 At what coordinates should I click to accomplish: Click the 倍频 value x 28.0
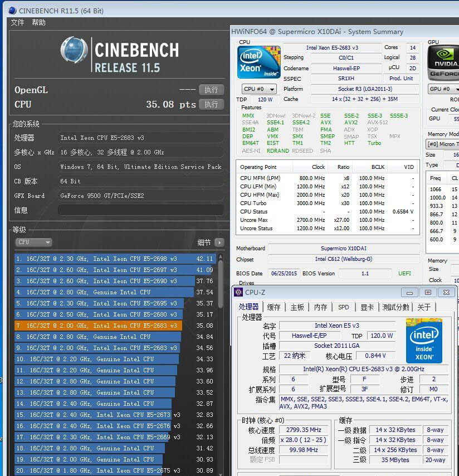click(304, 440)
